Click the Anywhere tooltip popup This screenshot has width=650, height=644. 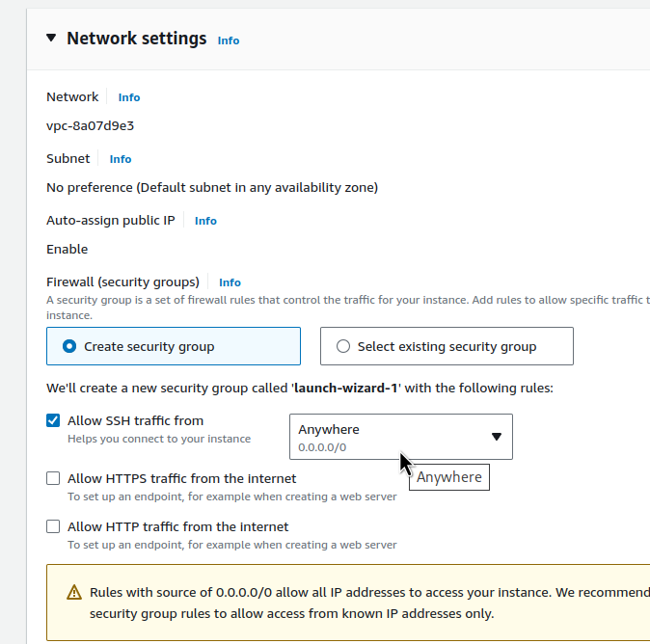coord(449,477)
